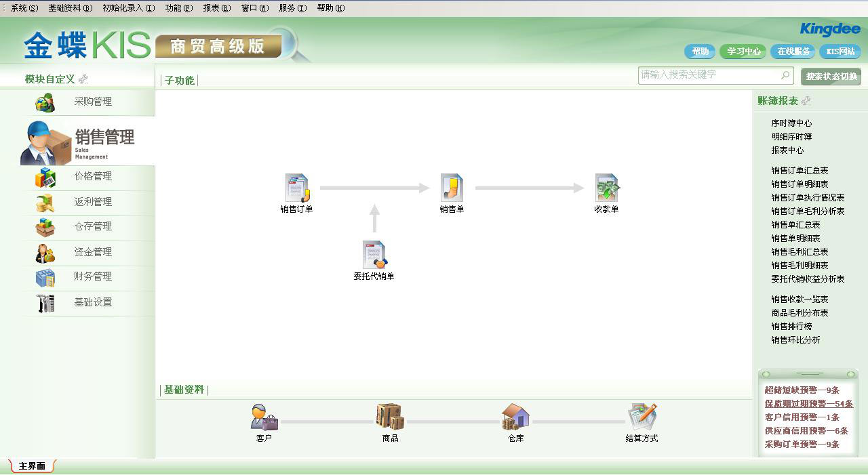Viewport: 868px width, 475px height.
Task: Select the 主界面 tab
Action: [x=32, y=466]
